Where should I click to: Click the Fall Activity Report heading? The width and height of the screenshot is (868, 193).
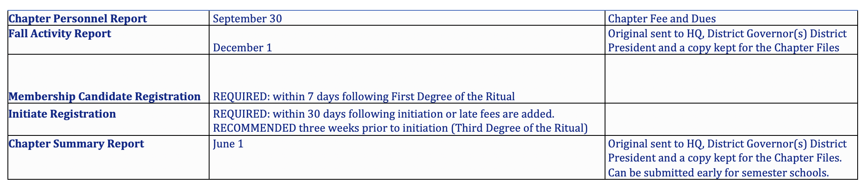point(60,33)
